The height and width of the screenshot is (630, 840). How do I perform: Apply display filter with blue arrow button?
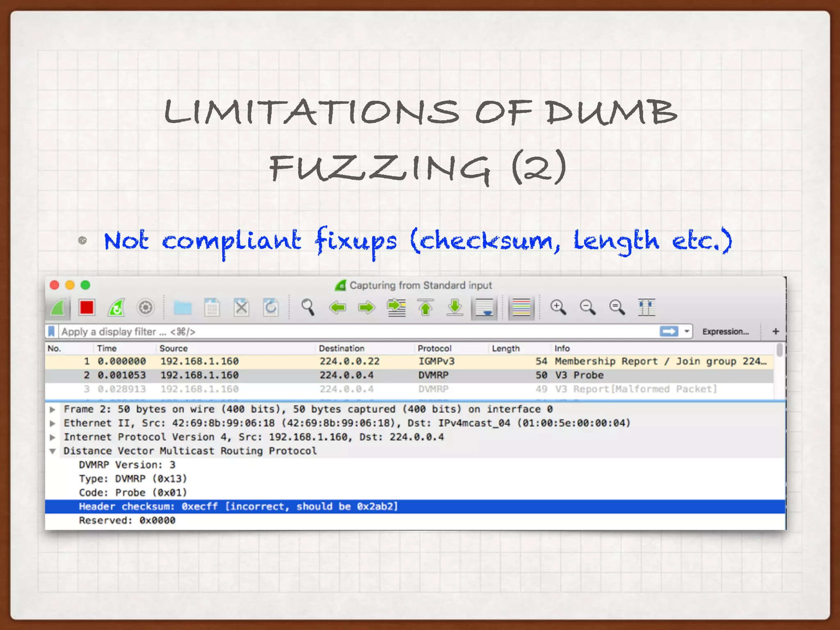click(669, 331)
